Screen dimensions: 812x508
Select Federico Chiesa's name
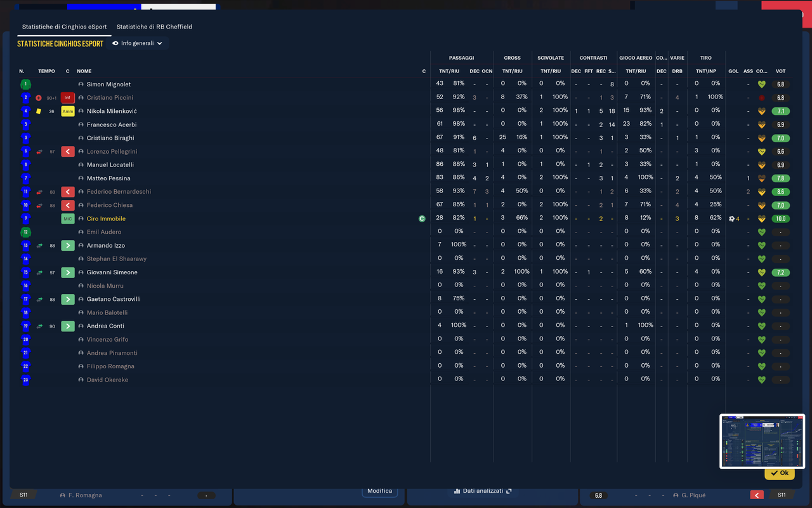[110, 205]
